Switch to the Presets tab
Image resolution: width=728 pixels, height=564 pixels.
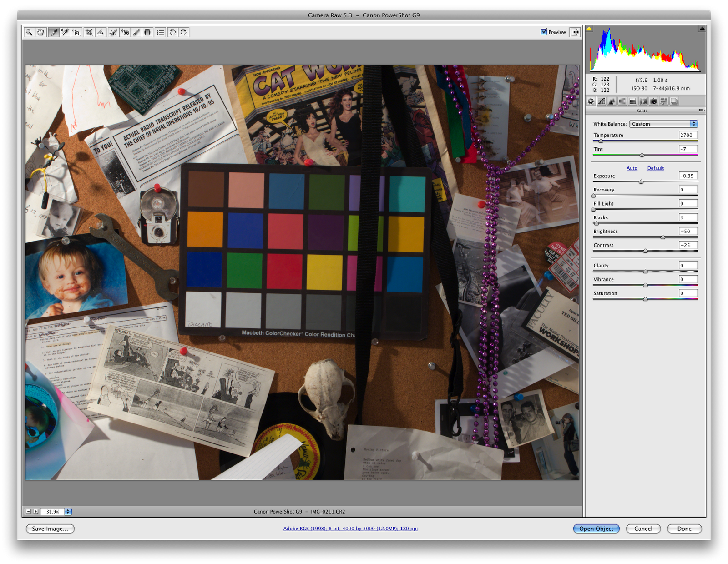(x=664, y=101)
